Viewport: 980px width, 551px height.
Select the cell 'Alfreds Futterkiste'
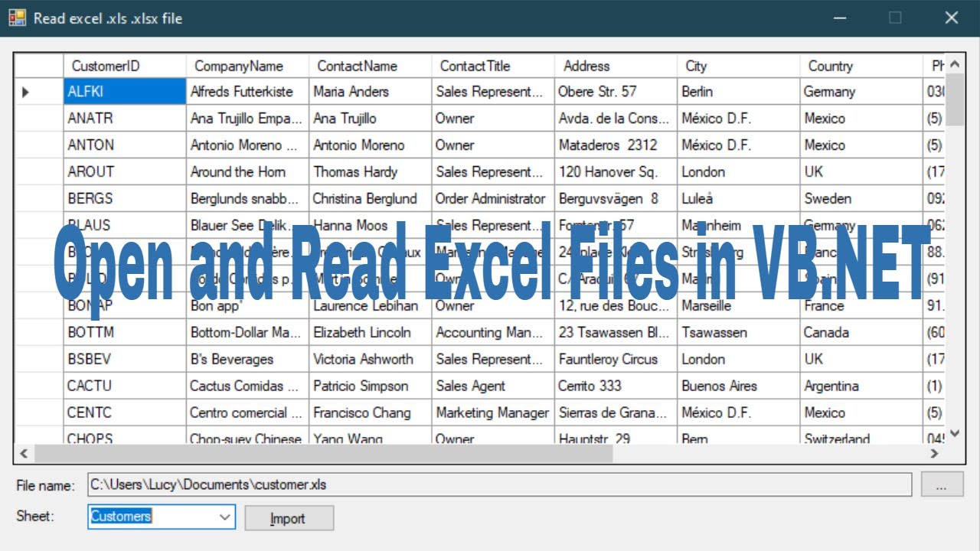click(x=247, y=91)
